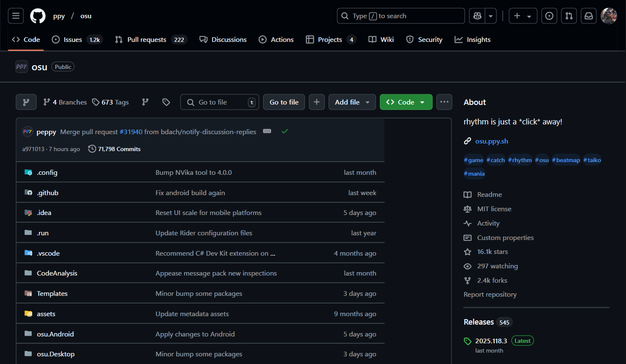Select the #game topic tag
Image resolution: width=626 pixels, height=364 pixels.
pos(474,160)
